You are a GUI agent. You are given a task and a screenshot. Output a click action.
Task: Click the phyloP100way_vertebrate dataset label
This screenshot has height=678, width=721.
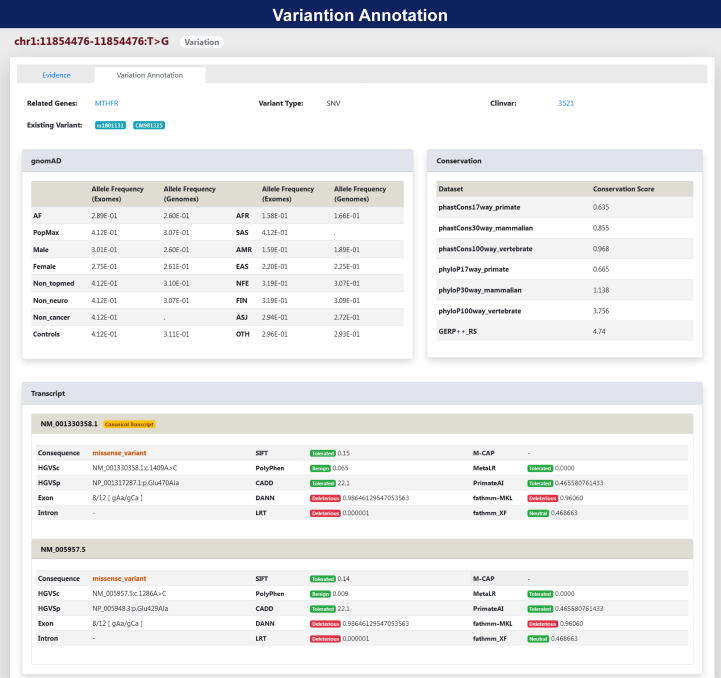pos(480,311)
